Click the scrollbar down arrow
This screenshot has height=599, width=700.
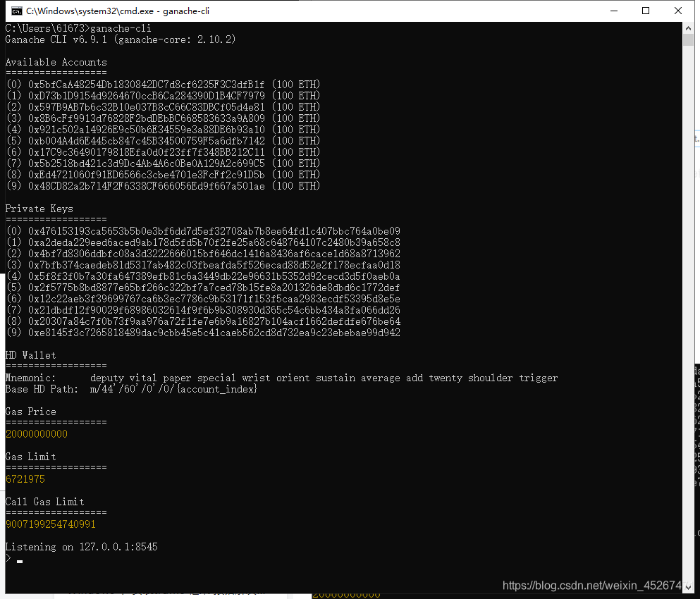(x=688, y=588)
